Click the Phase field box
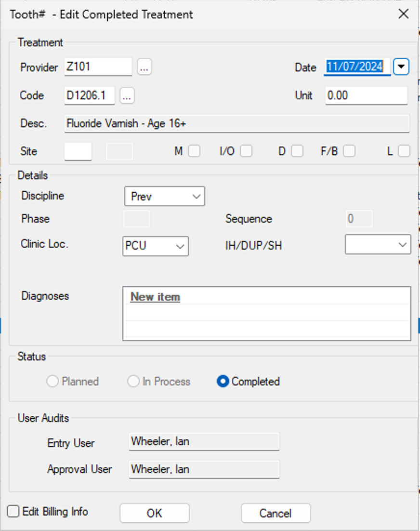Image resolution: width=420 pixels, height=531 pixels. (x=137, y=219)
